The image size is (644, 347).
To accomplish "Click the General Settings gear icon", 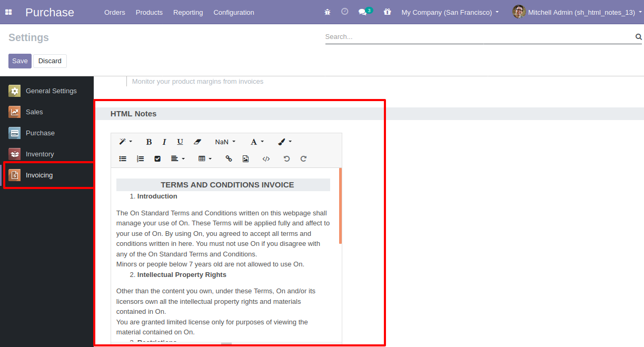I will (x=14, y=91).
